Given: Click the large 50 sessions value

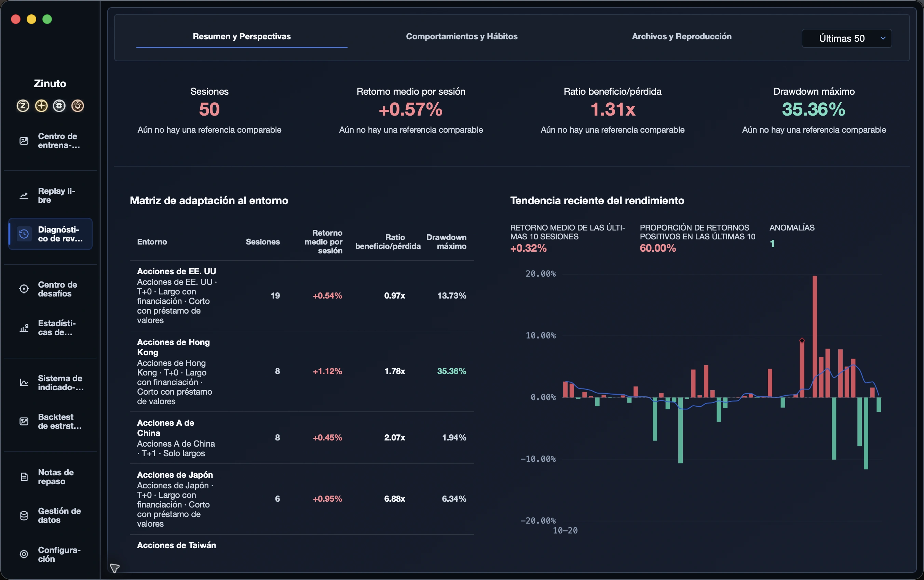Looking at the screenshot, I should point(209,109).
